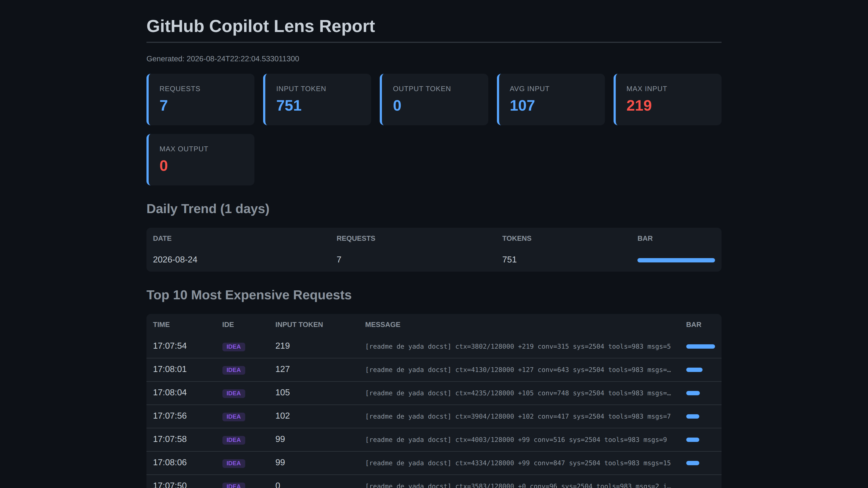Click the input token value 127
Screen dimensions: 868x488
[282, 369]
